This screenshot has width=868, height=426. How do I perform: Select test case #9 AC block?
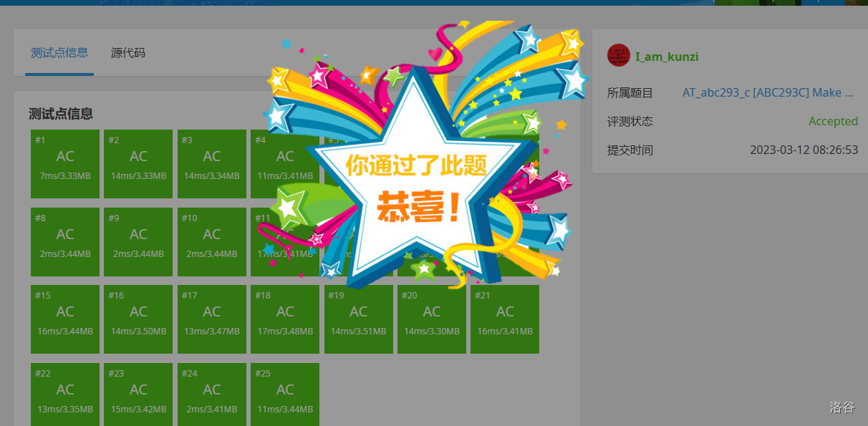pyautogui.click(x=138, y=242)
